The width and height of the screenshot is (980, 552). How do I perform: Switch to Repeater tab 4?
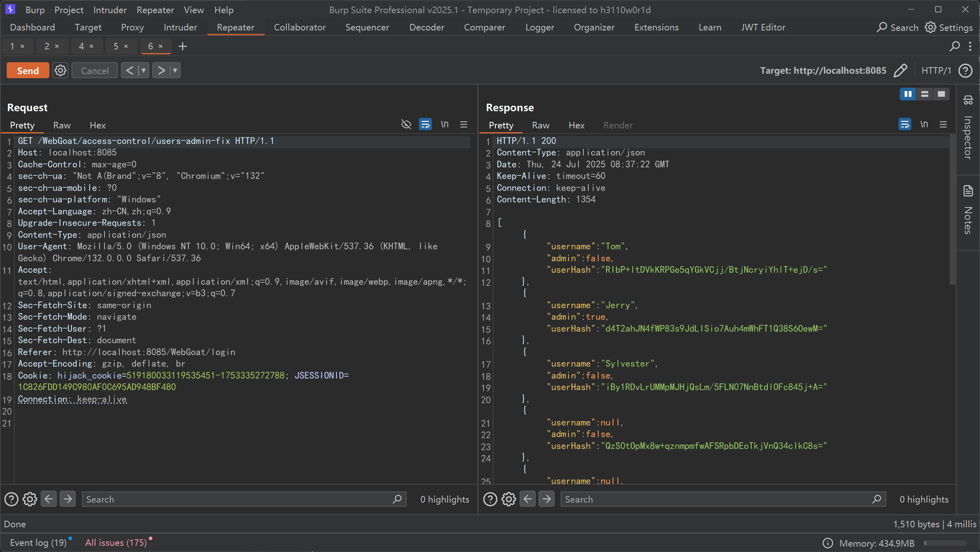point(81,46)
